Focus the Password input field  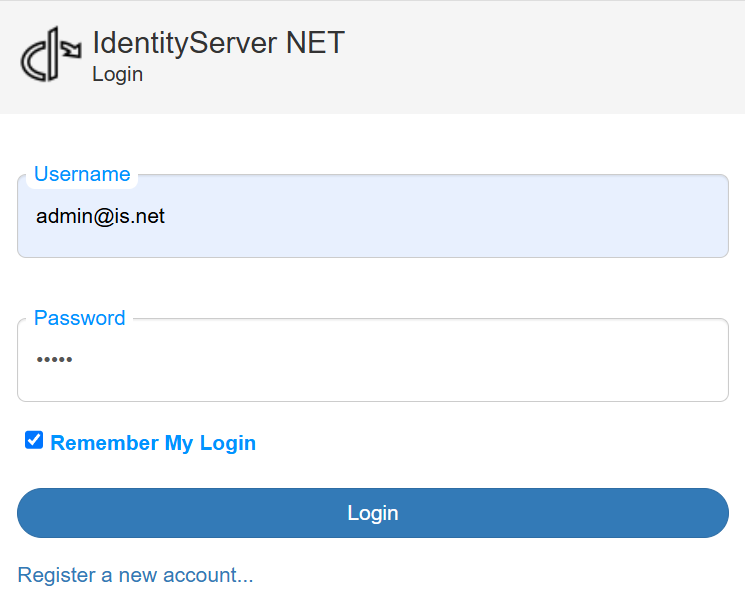tap(373, 360)
